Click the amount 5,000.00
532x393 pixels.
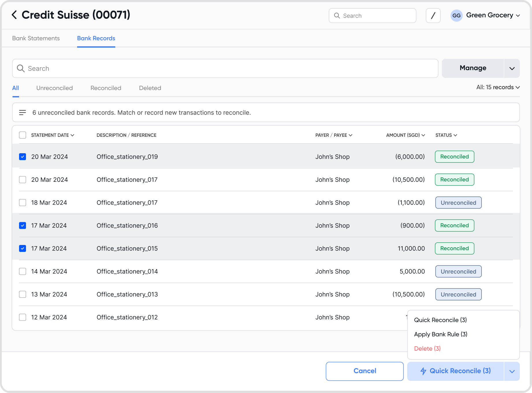pyautogui.click(x=412, y=272)
